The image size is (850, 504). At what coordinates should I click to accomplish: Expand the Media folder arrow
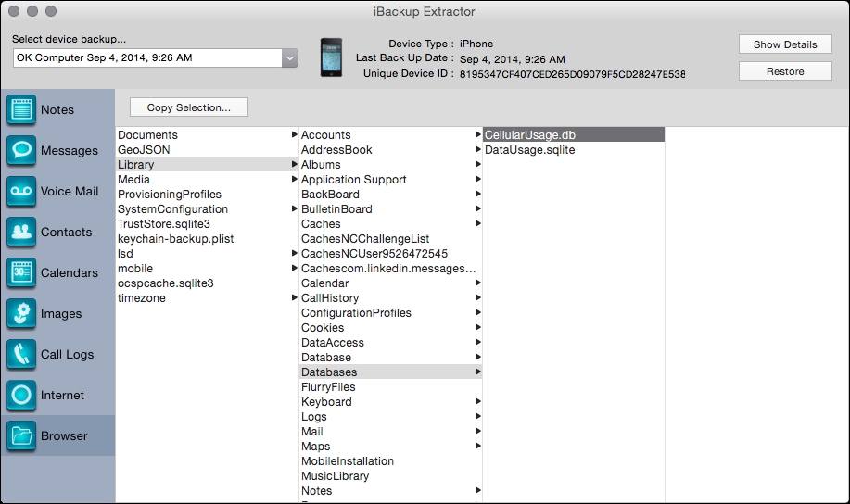(x=295, y=179)
